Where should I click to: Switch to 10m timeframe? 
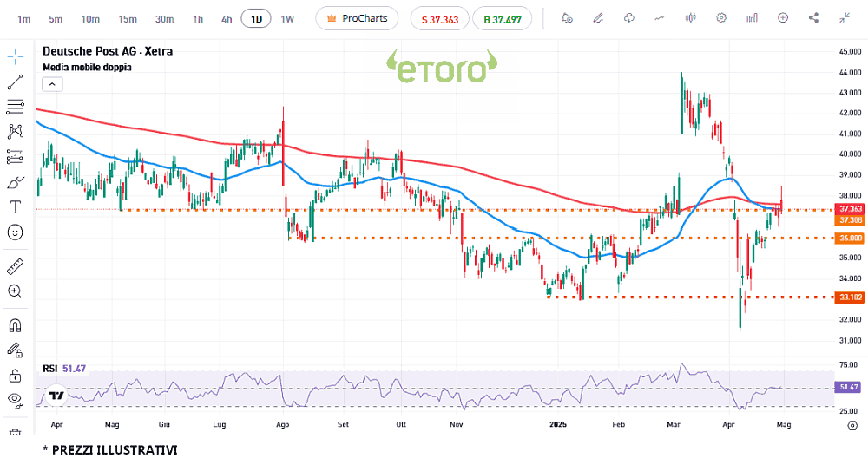90,19
